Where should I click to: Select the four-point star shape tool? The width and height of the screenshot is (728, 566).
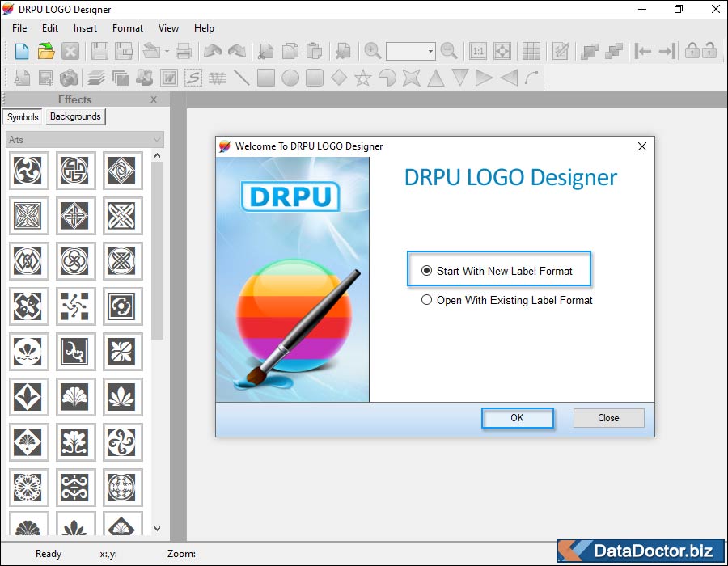coord(412,78)
